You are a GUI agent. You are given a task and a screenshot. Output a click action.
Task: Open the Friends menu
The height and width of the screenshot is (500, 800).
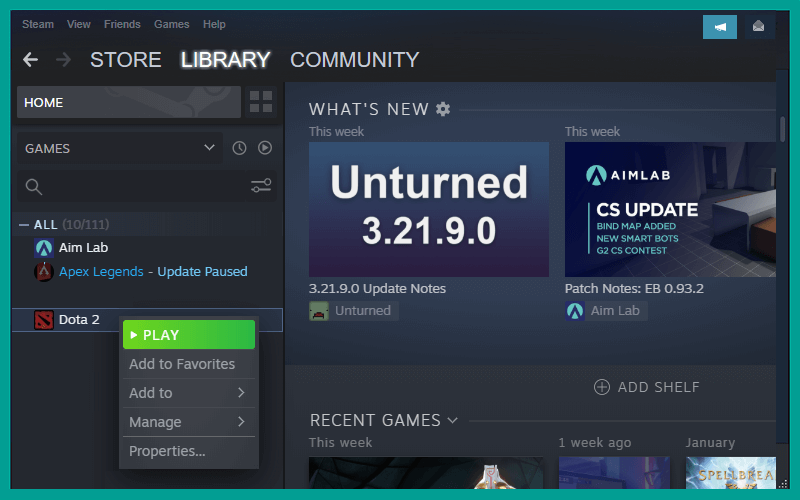coord(122,24)
